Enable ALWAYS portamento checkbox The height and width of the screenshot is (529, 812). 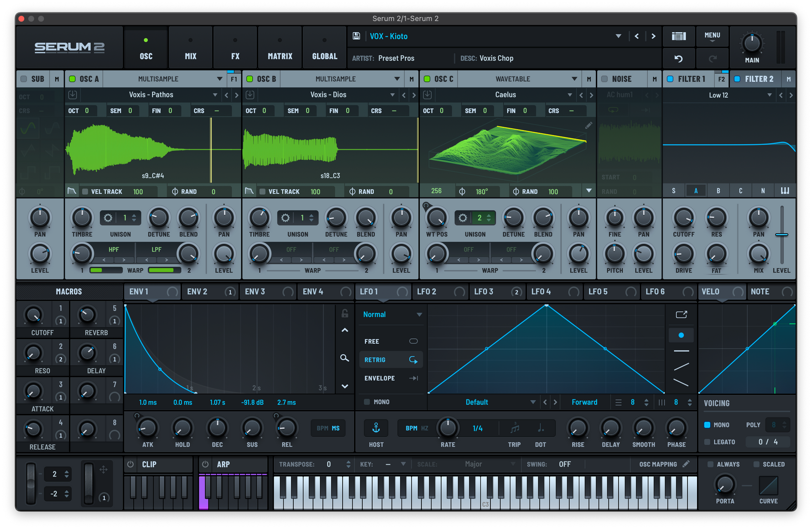[710, 464]
